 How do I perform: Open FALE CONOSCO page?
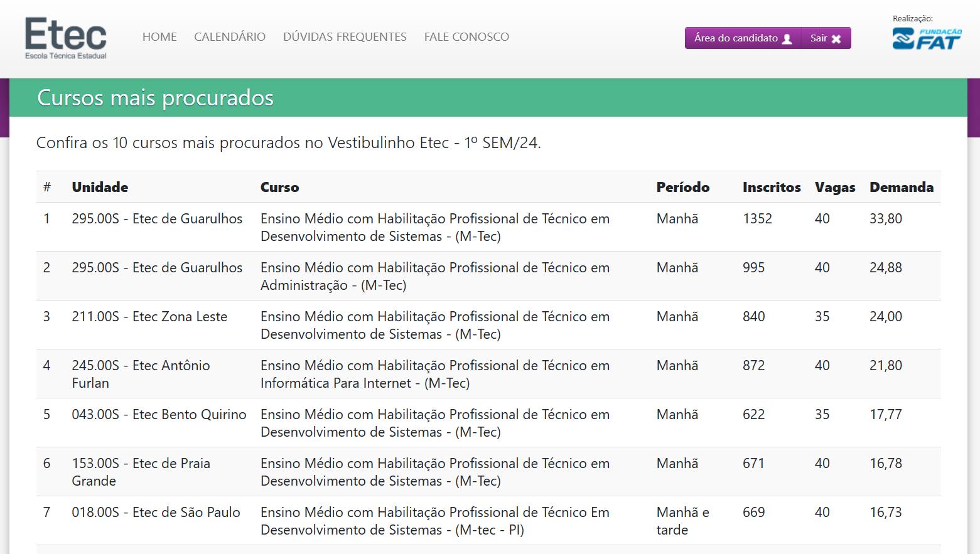(466, 37)
